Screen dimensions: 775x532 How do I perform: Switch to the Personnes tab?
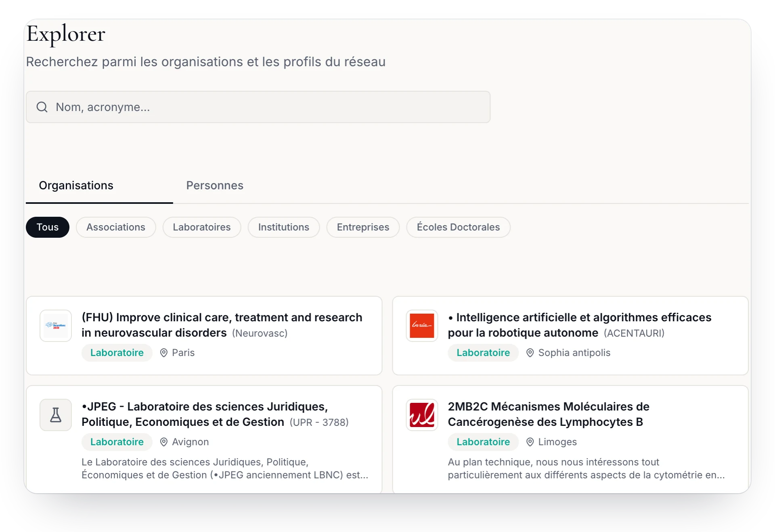coord(215,186)
